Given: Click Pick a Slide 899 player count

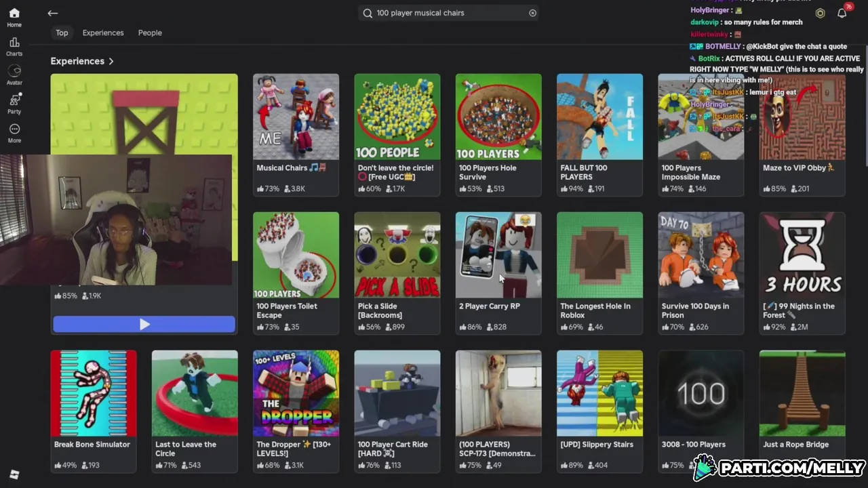Looking at the screenshot, I should pyautogui.click(x=395, y=327).
